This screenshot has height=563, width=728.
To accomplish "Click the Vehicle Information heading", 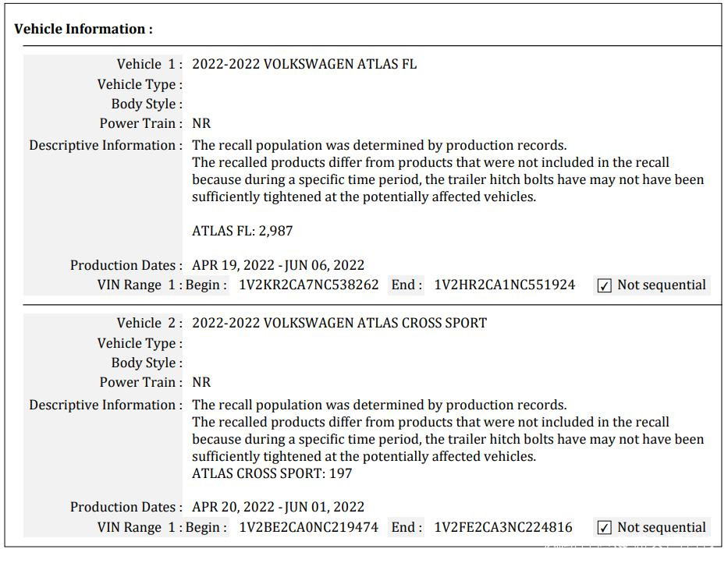I will tap(83, 29).
